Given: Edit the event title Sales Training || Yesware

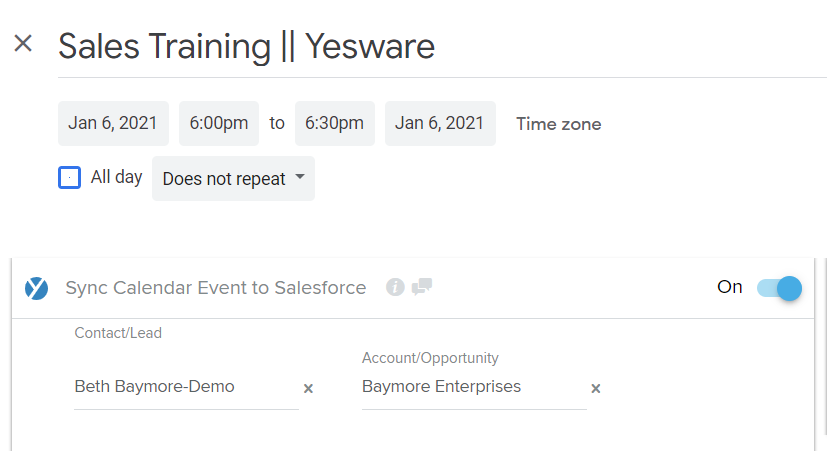Looking at the screenshot, I should [246, 46].
